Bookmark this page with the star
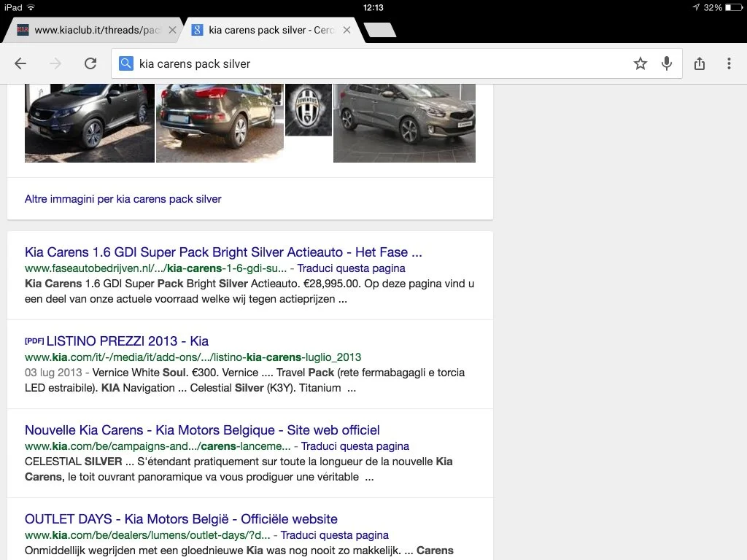This screenshot has height=560, width=747. 640,63
